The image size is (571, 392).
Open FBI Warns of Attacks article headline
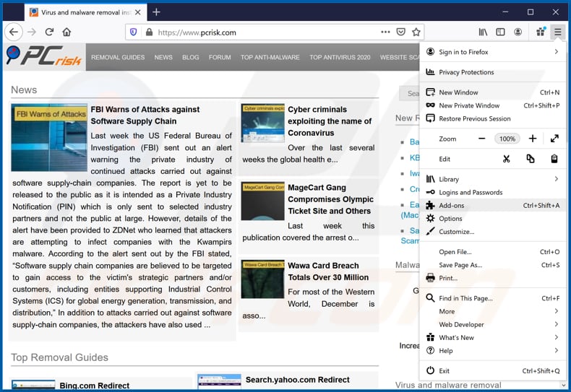click(x=145, y=115)
